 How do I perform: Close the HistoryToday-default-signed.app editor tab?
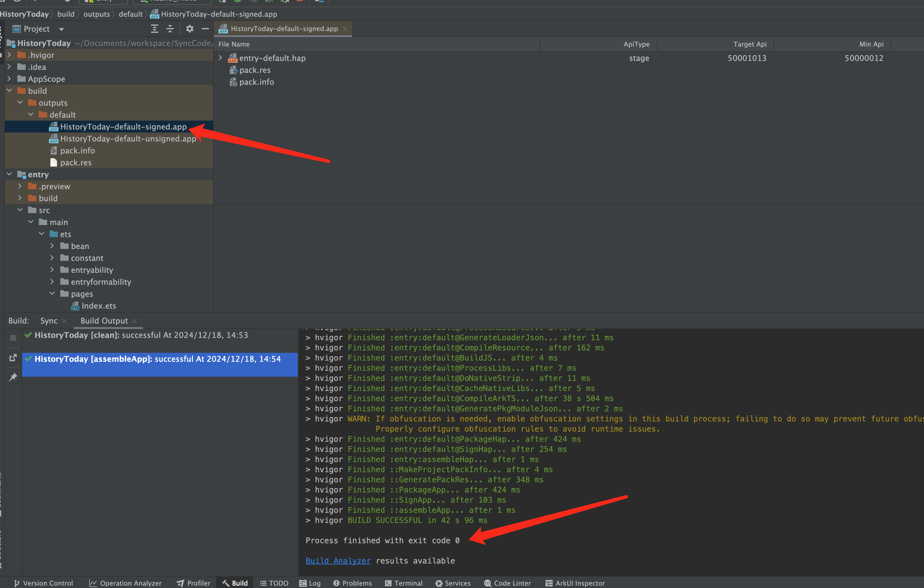pos(345,29)
